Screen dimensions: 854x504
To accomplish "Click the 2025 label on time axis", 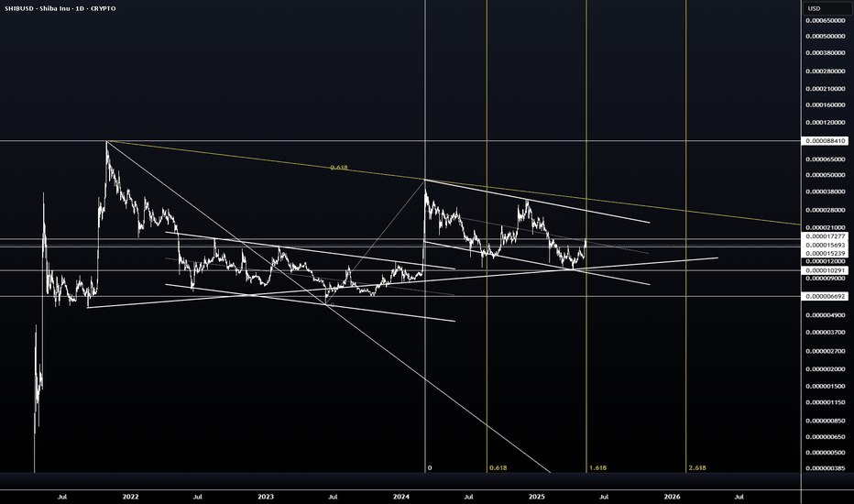I will click(x=536, y=497).
